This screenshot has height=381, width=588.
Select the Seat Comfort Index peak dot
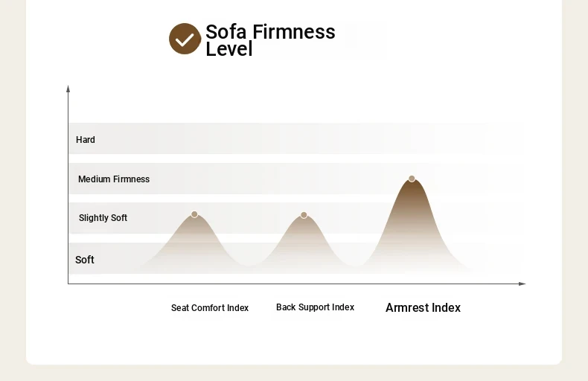[x=194, y=214]
